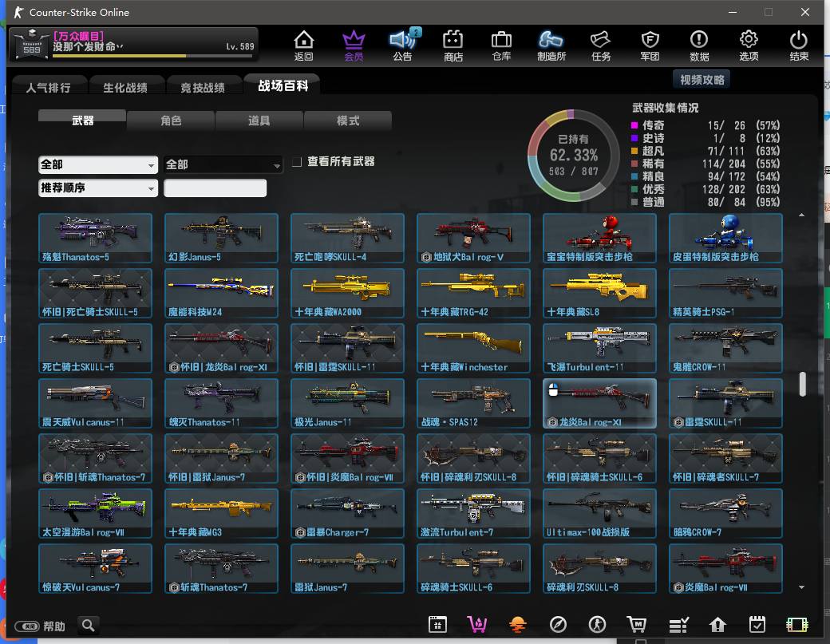
Task: Select the 战场百科 tab
Action: pos(283,85)
